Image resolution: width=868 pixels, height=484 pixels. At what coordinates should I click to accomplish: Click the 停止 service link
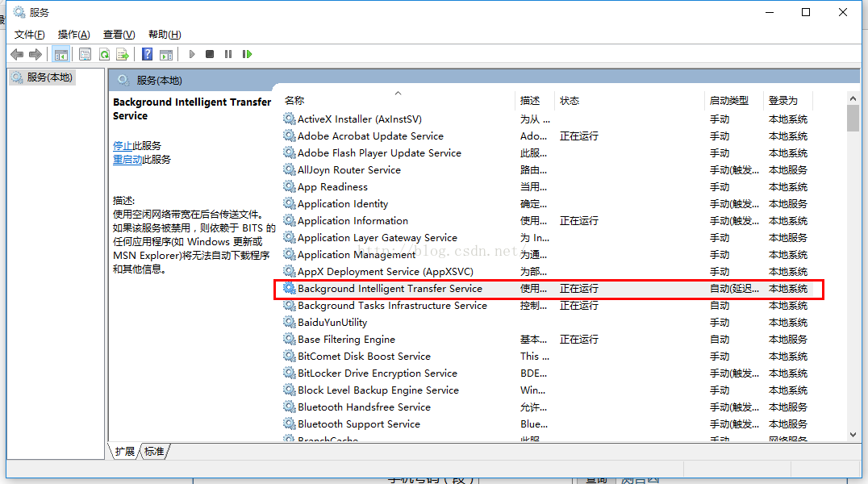(123, 146)
